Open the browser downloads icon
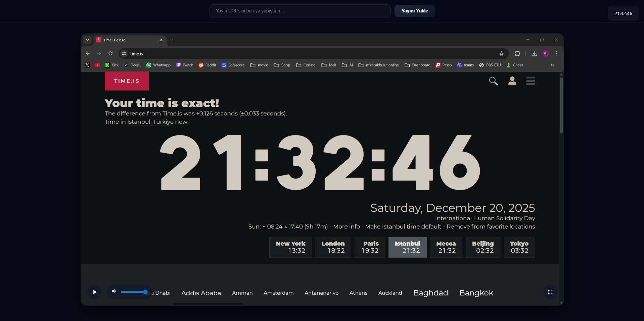The height and width of the screenshot is (321, 644). (x=534, y=53)
